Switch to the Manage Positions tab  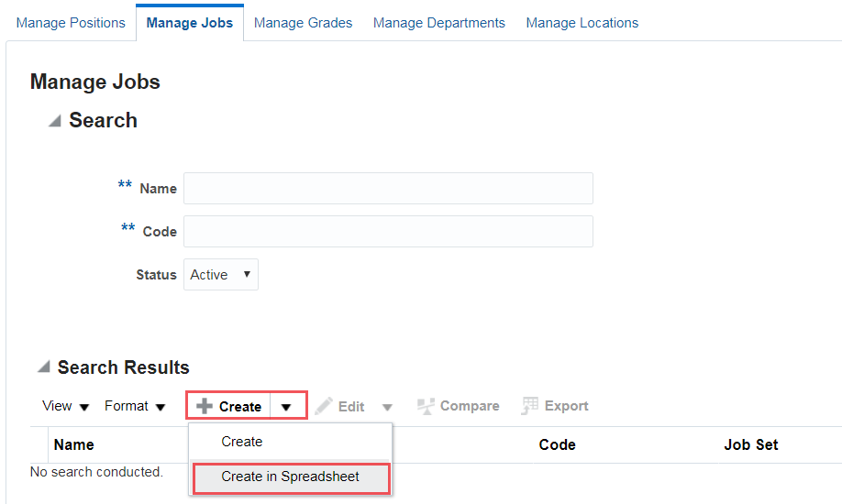71,23
